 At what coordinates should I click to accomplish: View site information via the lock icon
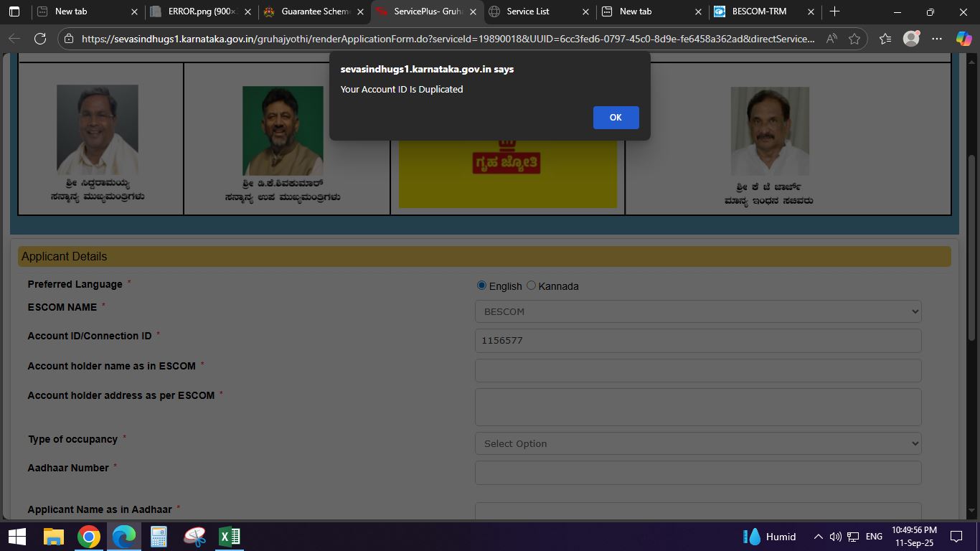point(68,39)
